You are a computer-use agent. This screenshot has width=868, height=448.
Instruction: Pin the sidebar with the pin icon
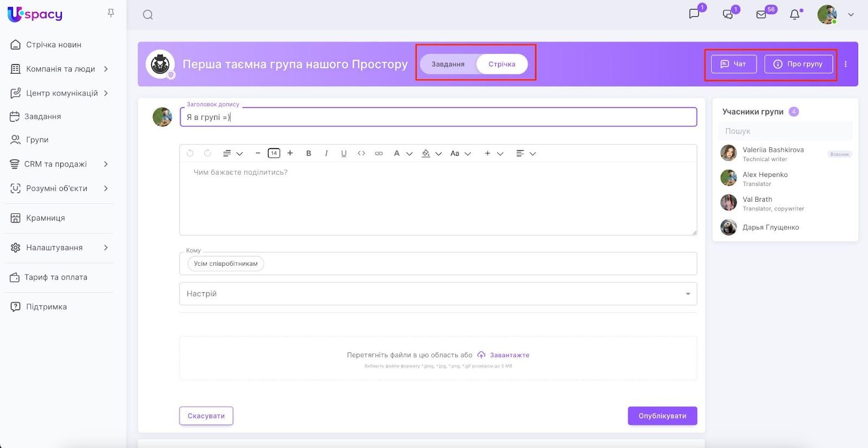click(x=111, y=13)
